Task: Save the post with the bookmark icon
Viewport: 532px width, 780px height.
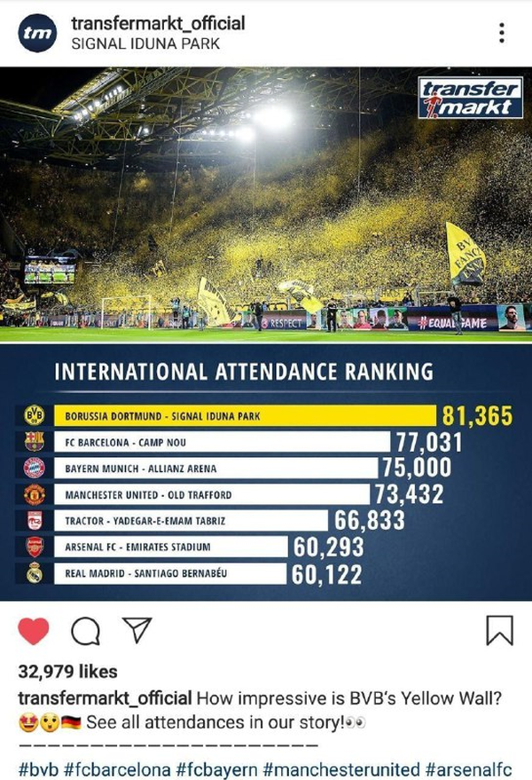Action: click(x=499, y=630)
